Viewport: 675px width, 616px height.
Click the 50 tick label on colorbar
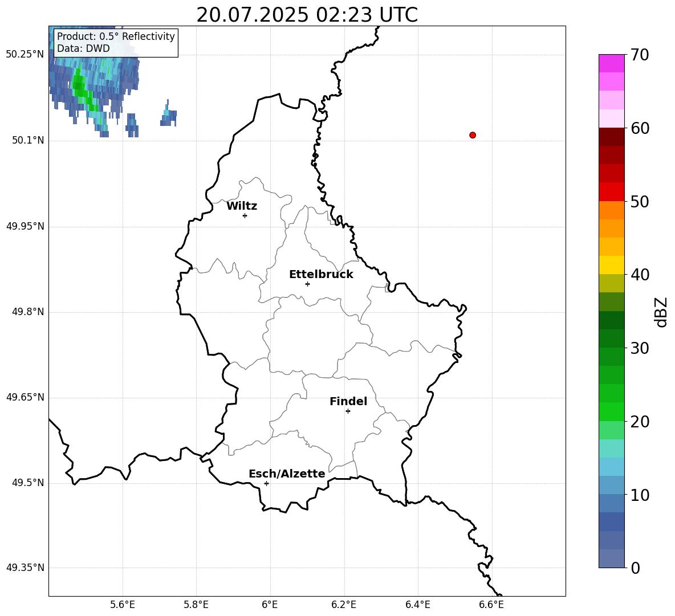point(640,201)
